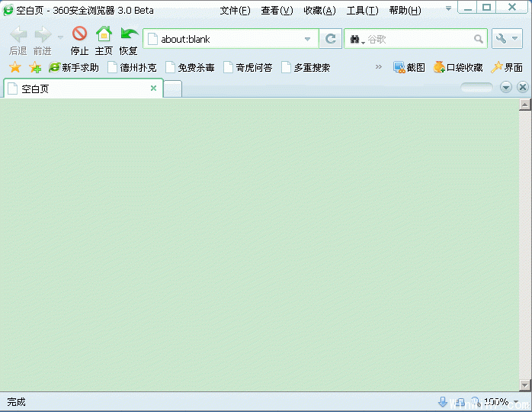Click the Stop (停止) toolbar icon
532x412 pixels.
click(x=79, y=34)
